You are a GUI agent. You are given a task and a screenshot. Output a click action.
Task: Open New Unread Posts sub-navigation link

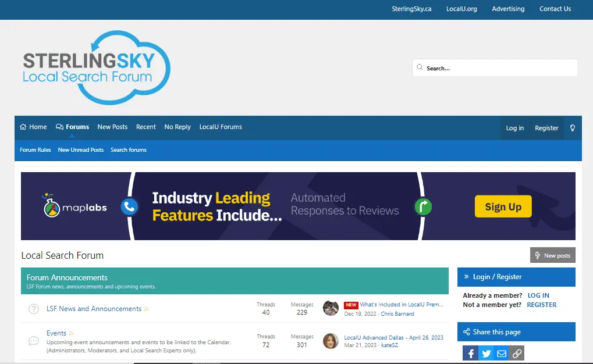pos(80,149)
